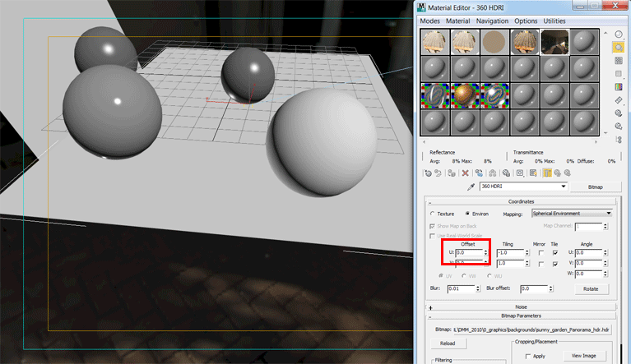Click the Bitmap map type button

[x=595, y=187]
